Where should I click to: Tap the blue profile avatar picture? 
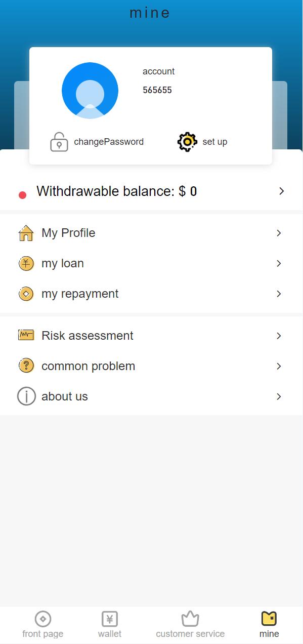(90, 91)
